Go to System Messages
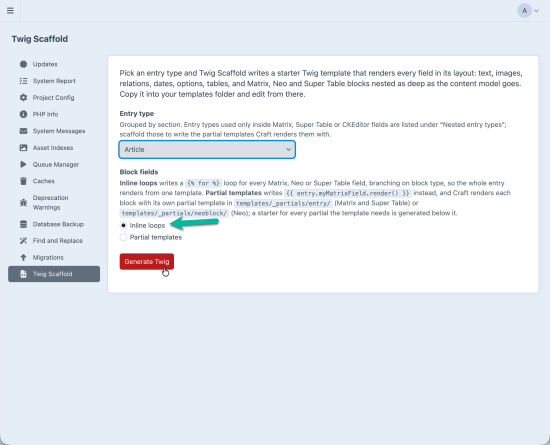Viewport: 550px width, 445px height. (59, 131)
